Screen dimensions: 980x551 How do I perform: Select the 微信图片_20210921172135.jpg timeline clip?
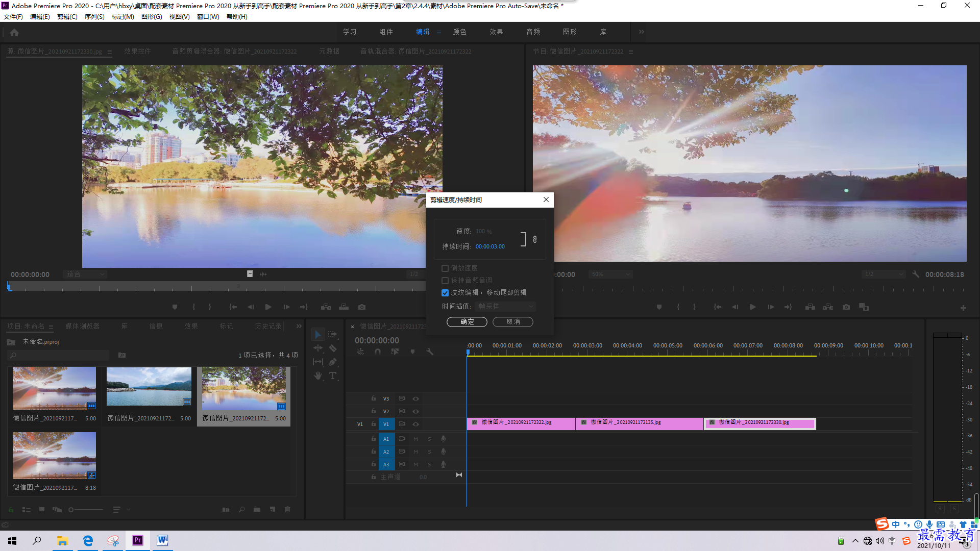(x=640, y=423)
